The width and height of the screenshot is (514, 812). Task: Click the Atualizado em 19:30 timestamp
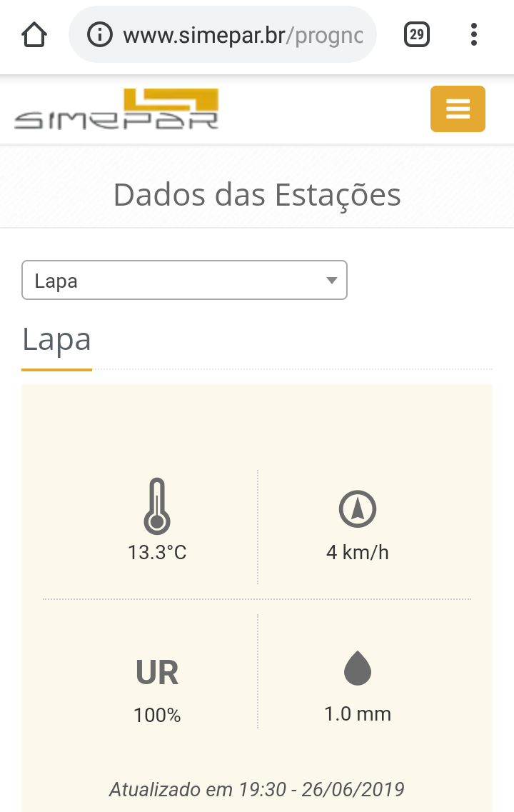pos(257,790)
